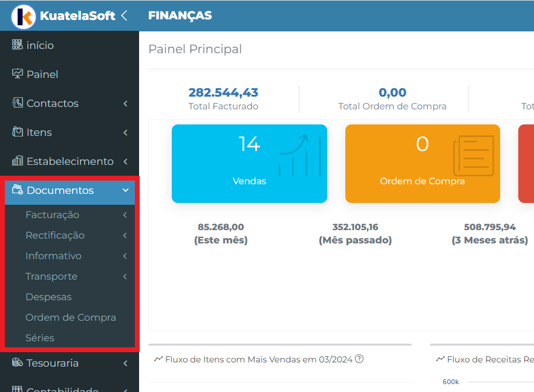Image resolution: width=534 pixels, height=392 pixels.
Task: Click the Painel presentation icon
Action: (x=18, y=74)
